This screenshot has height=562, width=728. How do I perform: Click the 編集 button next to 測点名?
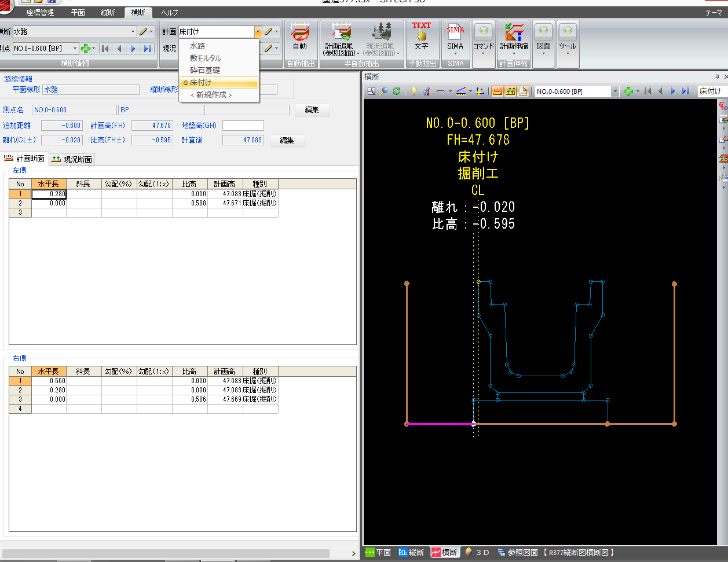[312, 110]
